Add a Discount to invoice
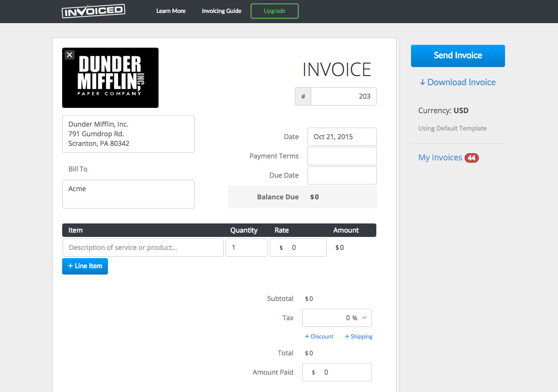The image size is (558, 392). point(319,337)
